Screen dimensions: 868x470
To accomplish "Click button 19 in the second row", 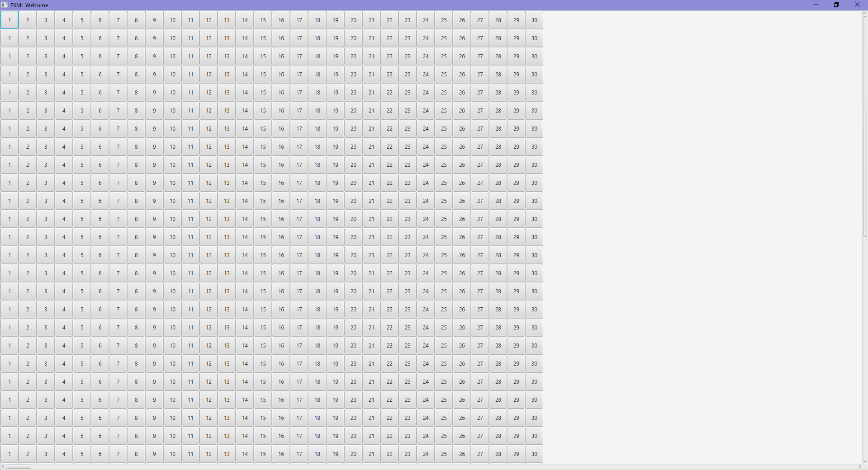I will coord(335,38).
